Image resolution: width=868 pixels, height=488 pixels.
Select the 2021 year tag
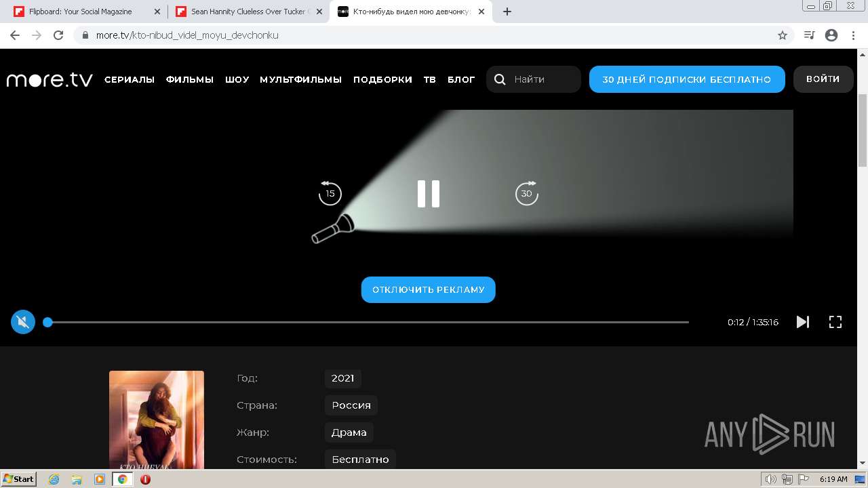pos(343,378)
